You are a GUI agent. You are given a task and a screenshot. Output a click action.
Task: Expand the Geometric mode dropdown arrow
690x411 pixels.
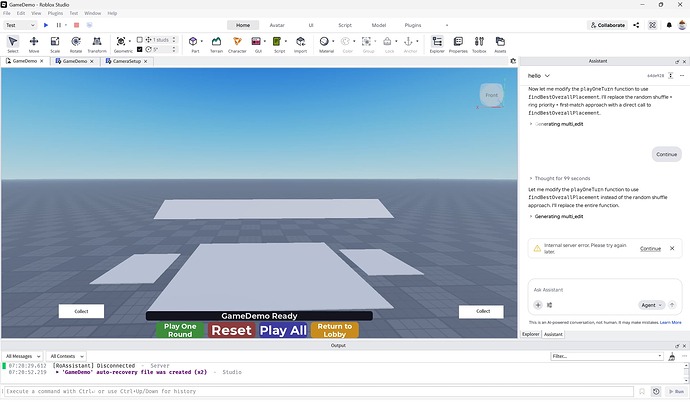(x=130, y=41)
